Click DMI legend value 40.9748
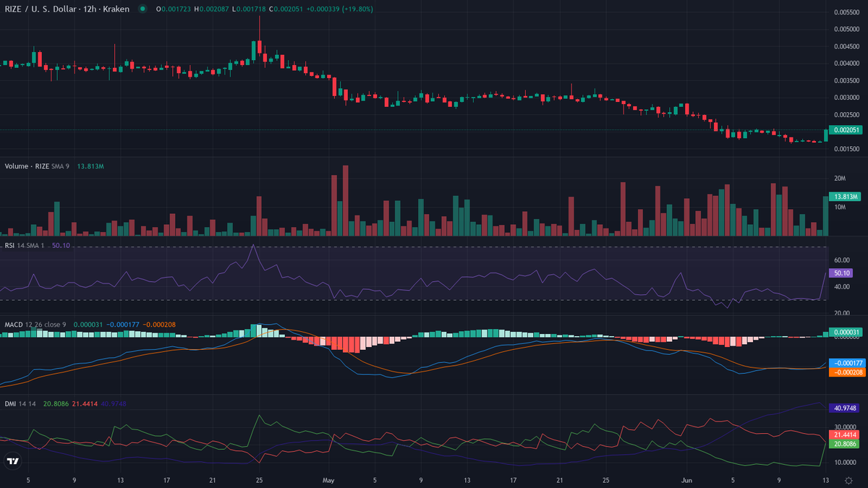868x488 pixels. (113, 403)
